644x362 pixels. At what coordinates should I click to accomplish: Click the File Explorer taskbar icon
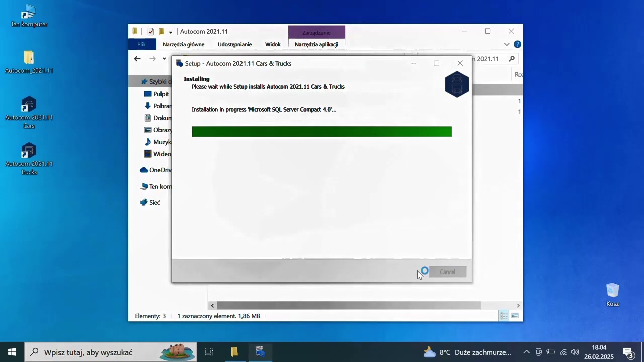tap(234, 352)
